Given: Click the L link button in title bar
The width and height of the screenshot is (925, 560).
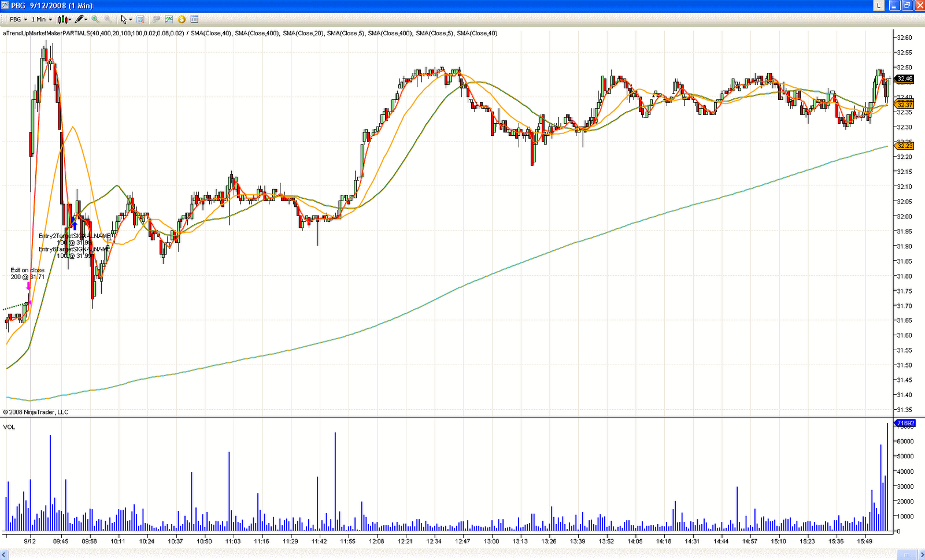Looking at the screenshot, I should 878,5.
